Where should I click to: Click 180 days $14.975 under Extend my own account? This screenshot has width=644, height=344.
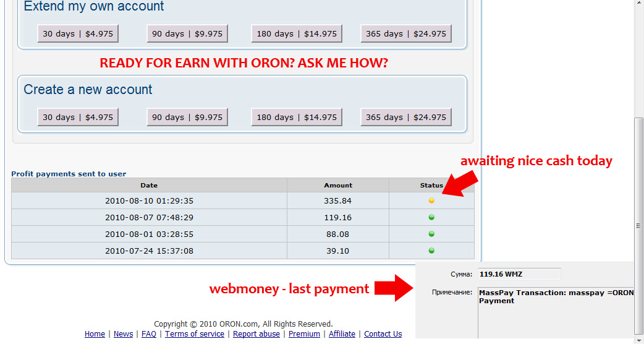297,33
